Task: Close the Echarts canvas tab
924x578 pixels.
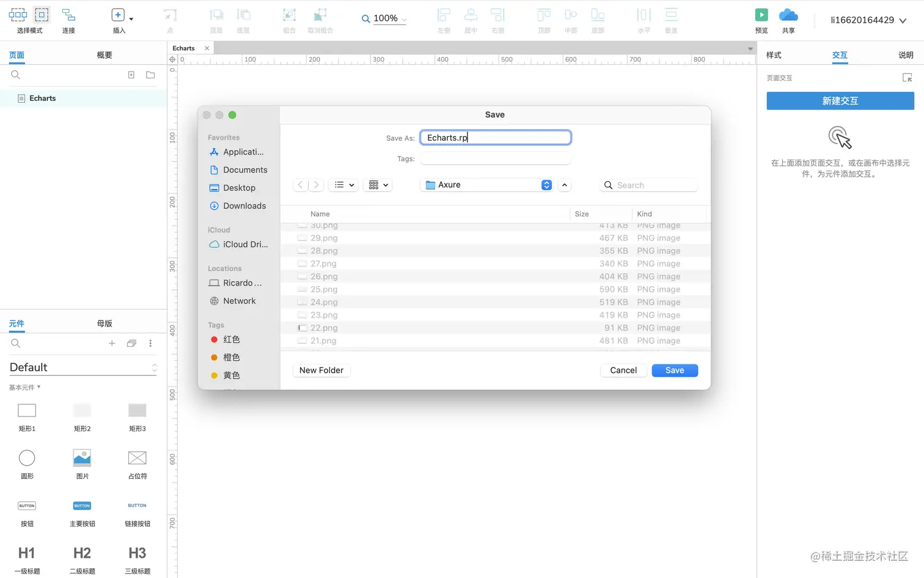Action: pos(207,48)
